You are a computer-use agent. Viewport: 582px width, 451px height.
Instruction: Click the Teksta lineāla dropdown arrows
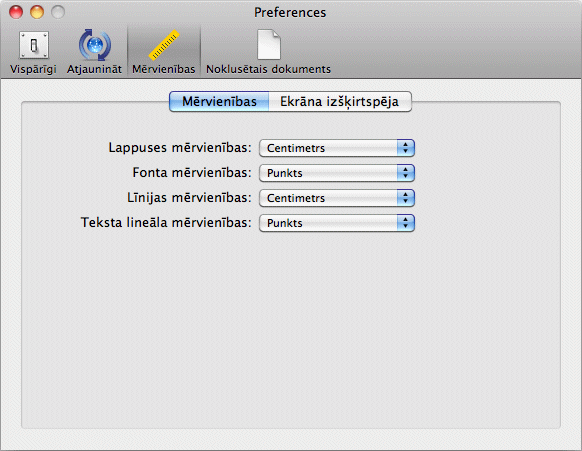coord(405,223)
